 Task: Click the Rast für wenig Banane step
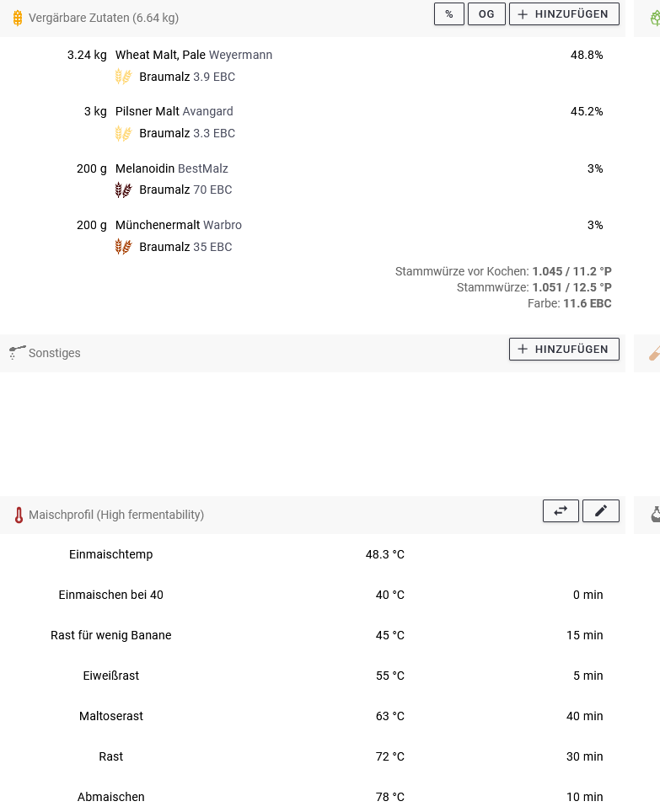111,635
